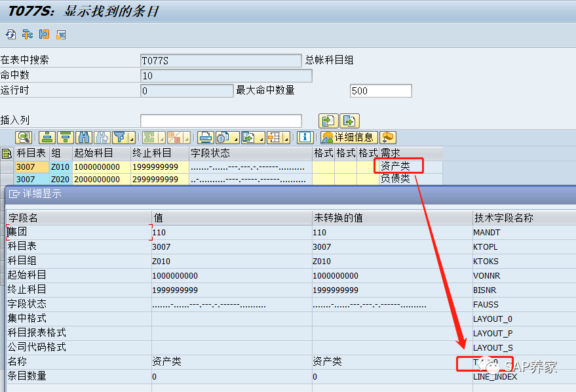The height and width of the screenshot is (392, 576).
Task: Click the 科目表 column header
Action: [x=31, y=153]
